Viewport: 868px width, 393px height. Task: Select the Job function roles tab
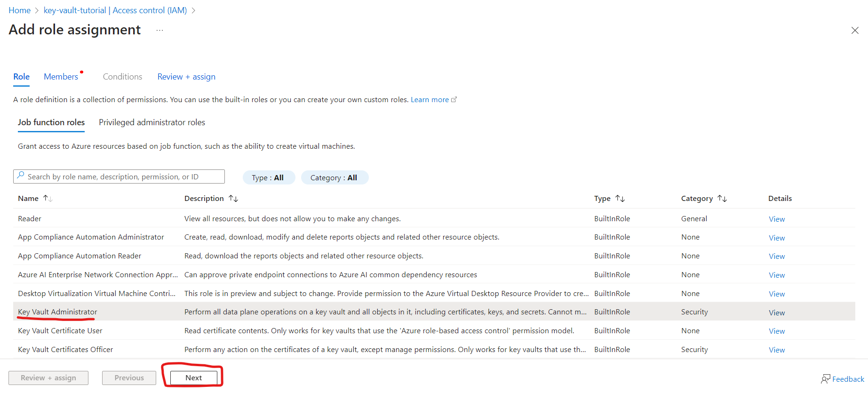(x=51, y=122)
